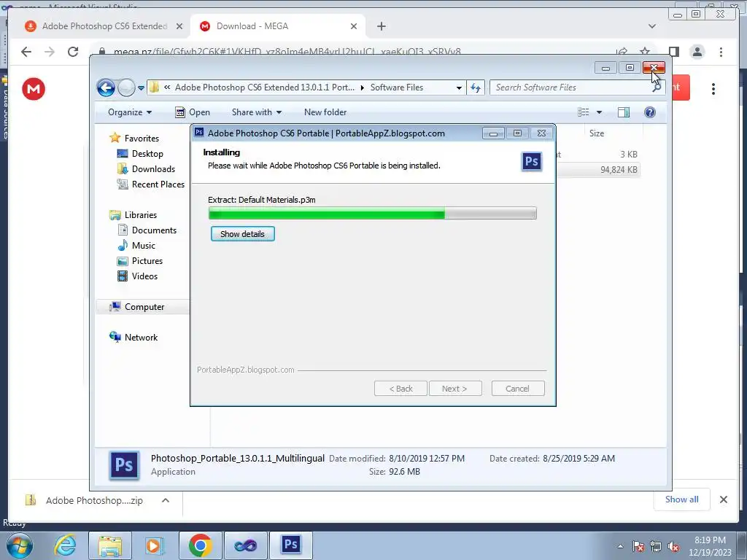Click the Size column header
This screenshot has height=560, width=747.
point(597,133)
